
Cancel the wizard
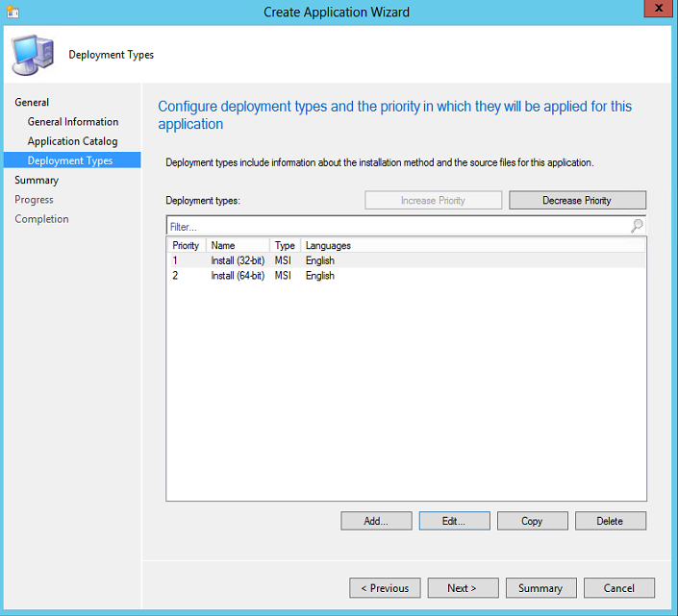[619, 588]
